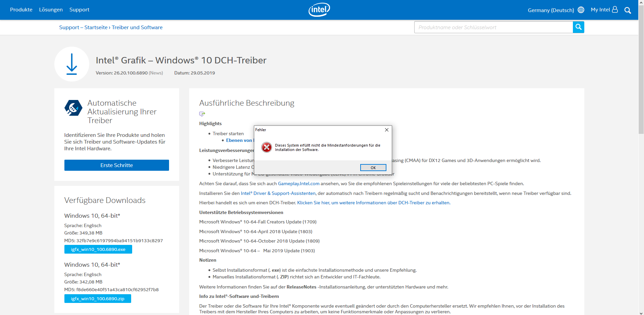
Task: Download igfx_win10_100.6890.exe
Action: 98,249
